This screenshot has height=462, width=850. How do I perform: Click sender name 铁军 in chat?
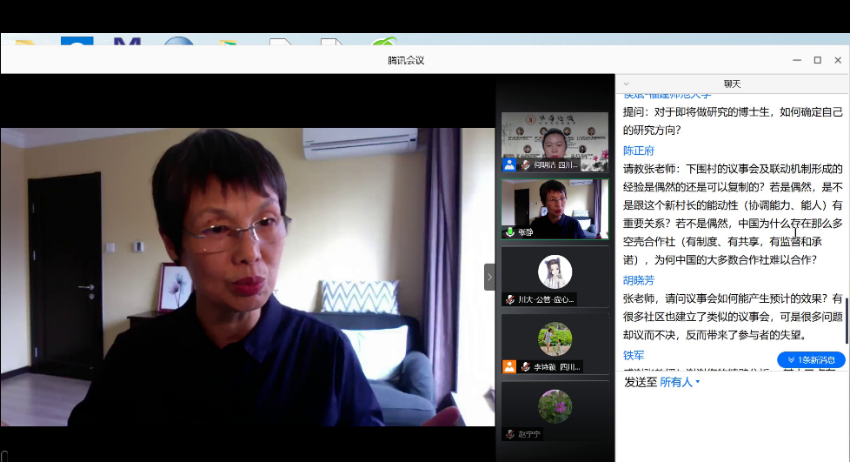634,355
